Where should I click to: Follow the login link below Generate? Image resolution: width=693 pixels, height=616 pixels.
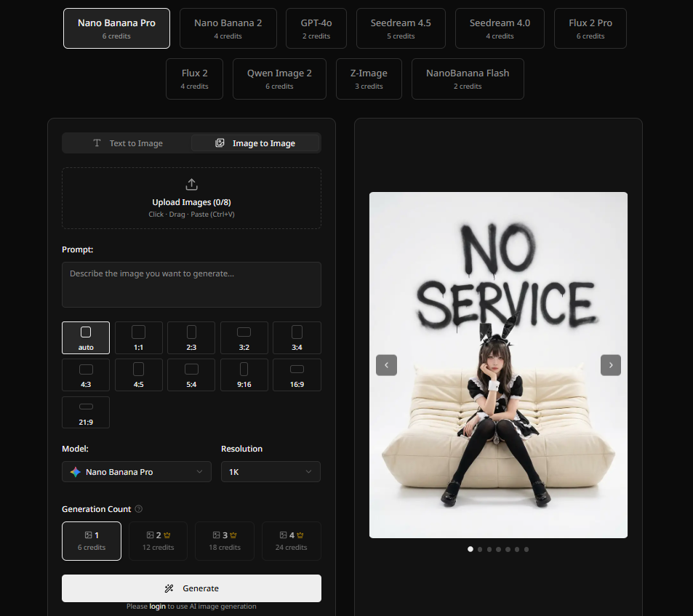coord(157,607)
